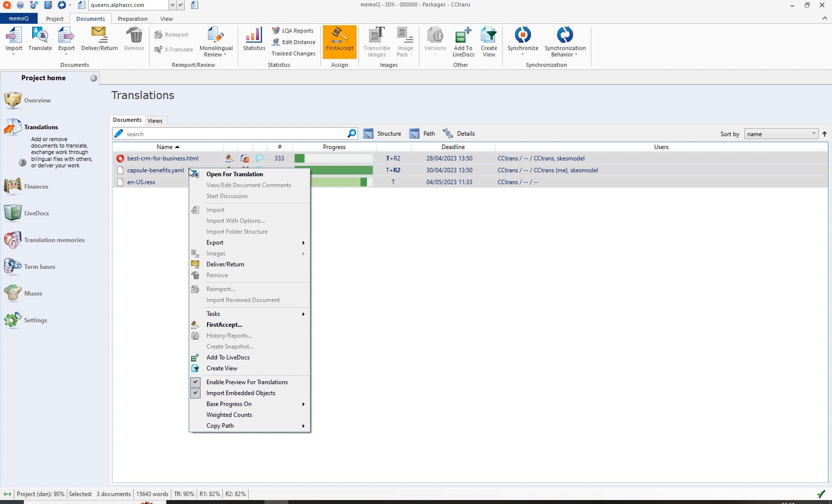This screenshot has width=832, height=504.
Task: Click the search magnifier icon
Action: 352,134
